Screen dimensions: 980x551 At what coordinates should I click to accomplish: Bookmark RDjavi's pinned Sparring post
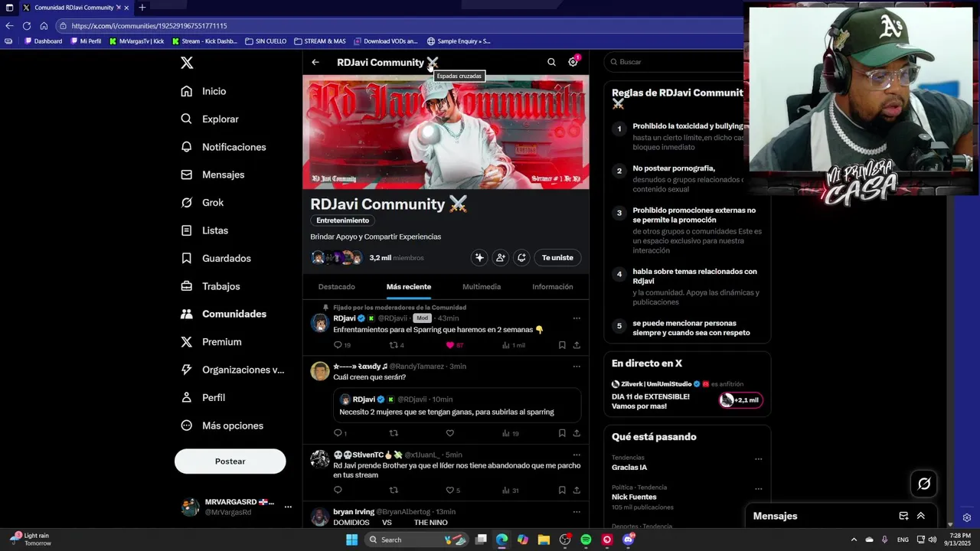(x=562, y=345)
